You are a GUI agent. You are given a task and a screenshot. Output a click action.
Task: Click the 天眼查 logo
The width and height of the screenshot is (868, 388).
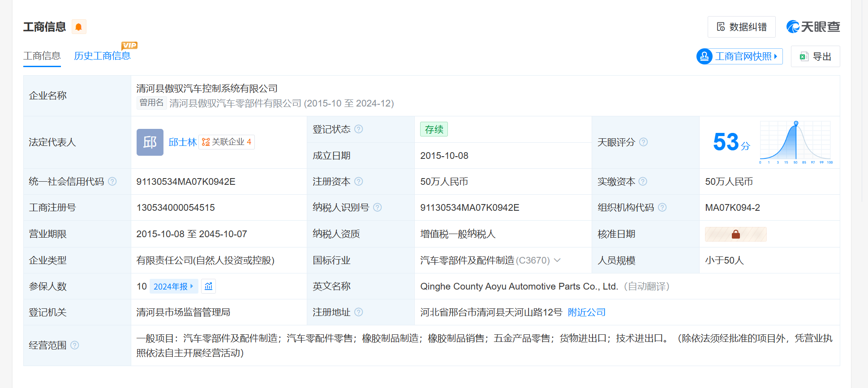(813, 27)
